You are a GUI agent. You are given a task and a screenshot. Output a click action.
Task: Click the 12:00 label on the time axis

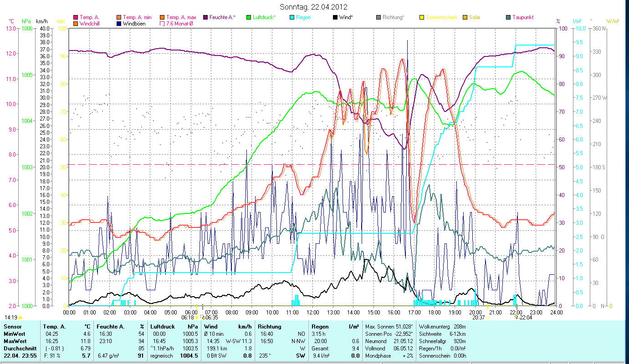click(x=313, y=312)
